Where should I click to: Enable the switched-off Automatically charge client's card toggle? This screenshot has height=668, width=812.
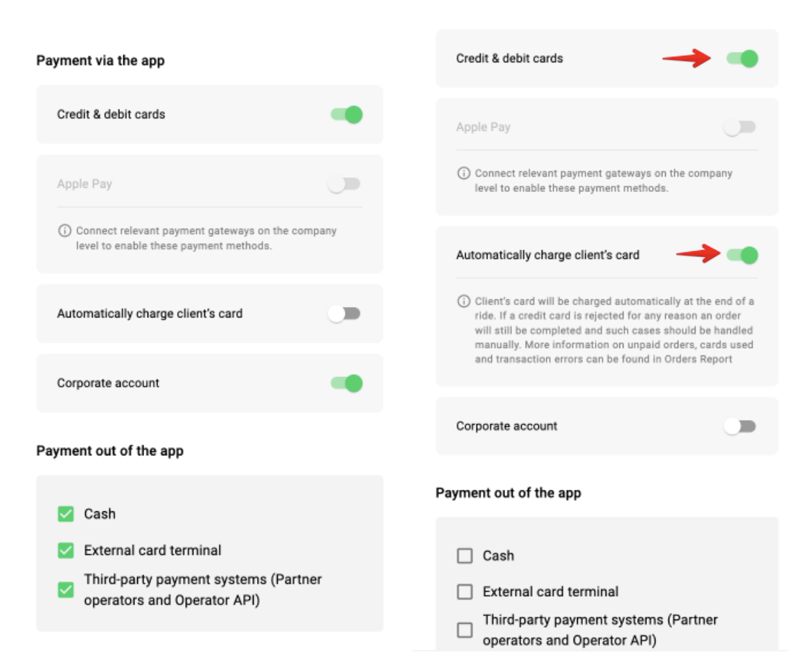pos(344,314)
